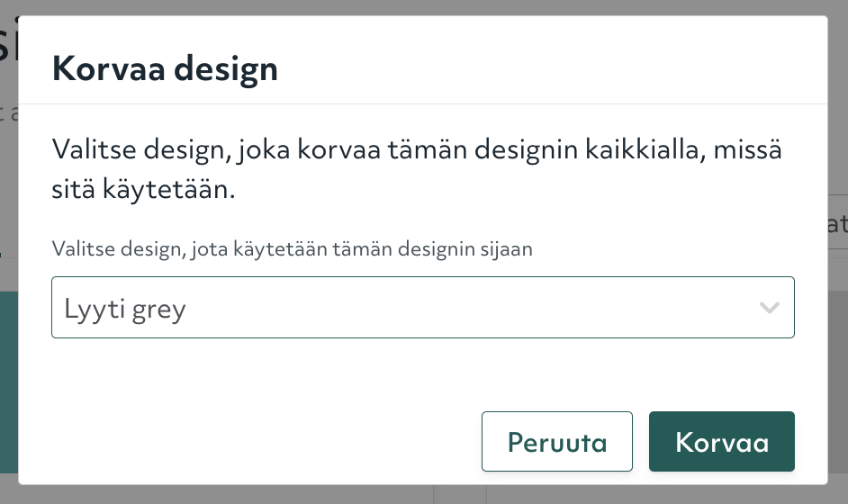Image resolution: width=848 pixels, height=504 pixels.
Task: Click the dimmed backdrop above the dialog
Action: click(x=423, y=7)
